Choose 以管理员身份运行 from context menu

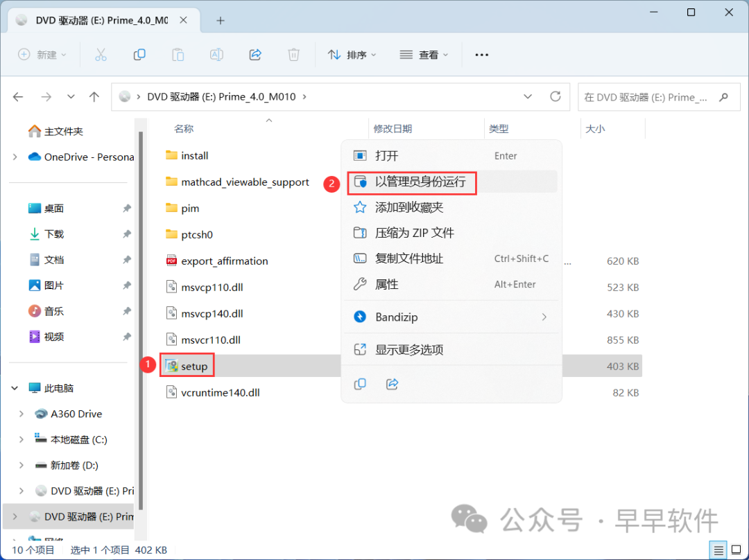click(451, 182)
